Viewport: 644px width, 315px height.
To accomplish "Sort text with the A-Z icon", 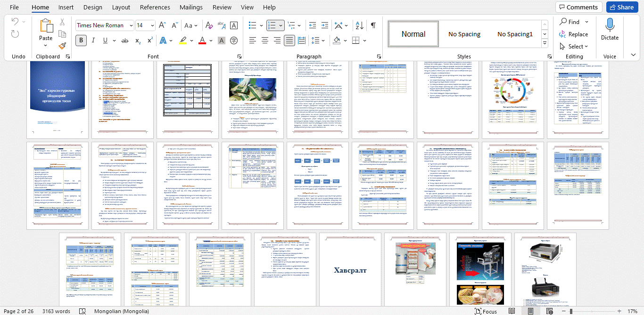I will coord(359,25).
